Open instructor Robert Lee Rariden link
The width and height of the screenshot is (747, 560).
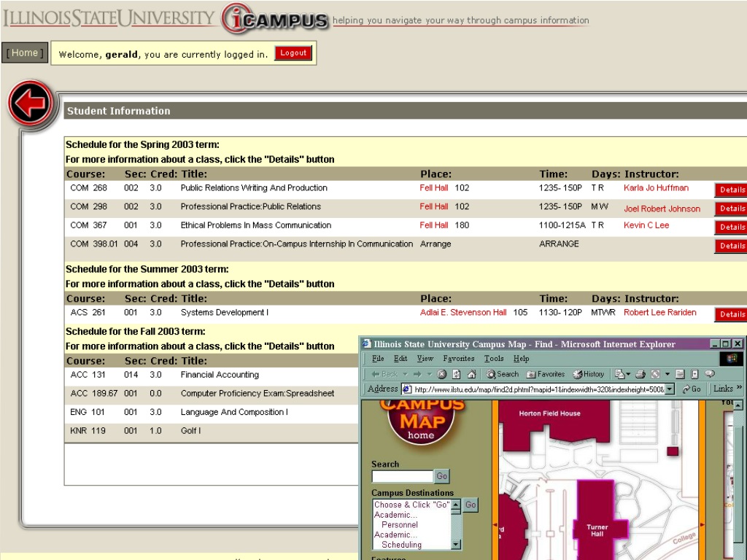659,312
